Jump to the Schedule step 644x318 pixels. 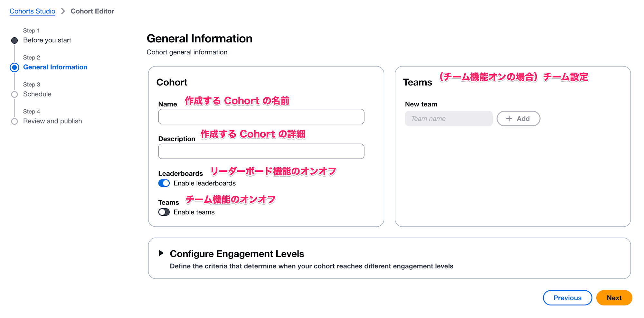click(37, 94)
